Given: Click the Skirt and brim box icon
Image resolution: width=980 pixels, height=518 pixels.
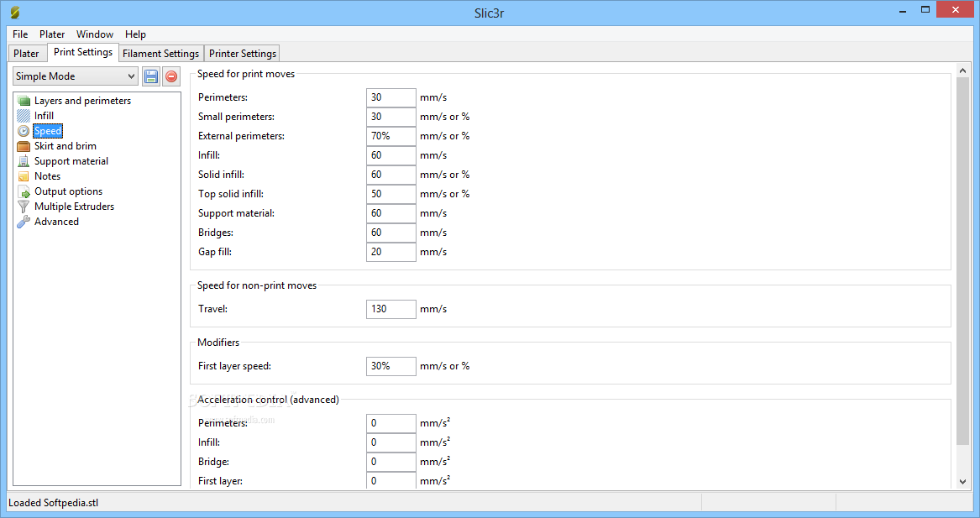Looking at the screenshot, I should tap(24, 146).
